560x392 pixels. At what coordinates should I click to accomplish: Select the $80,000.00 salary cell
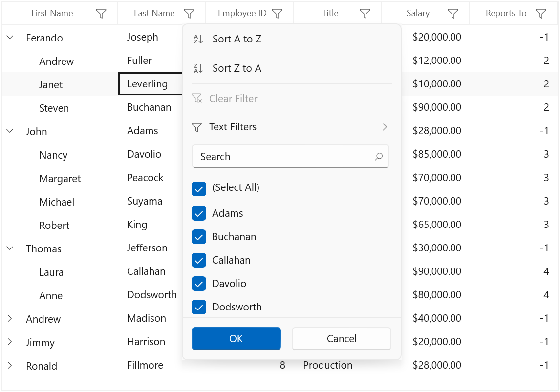(x=437, y=295)
